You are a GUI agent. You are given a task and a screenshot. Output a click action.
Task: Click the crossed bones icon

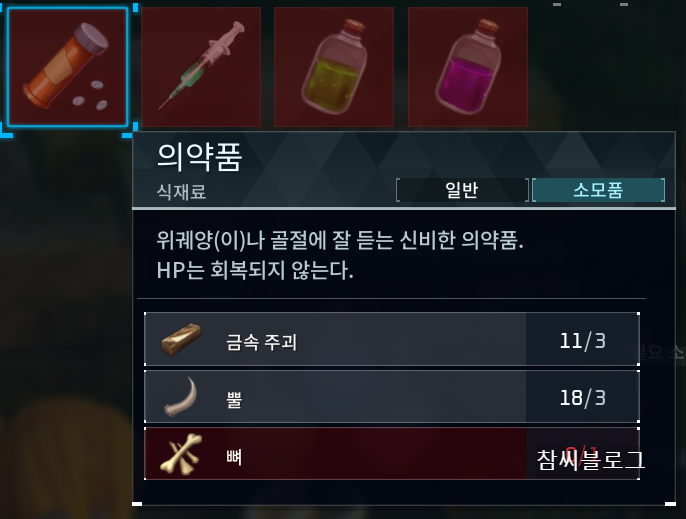181,454
